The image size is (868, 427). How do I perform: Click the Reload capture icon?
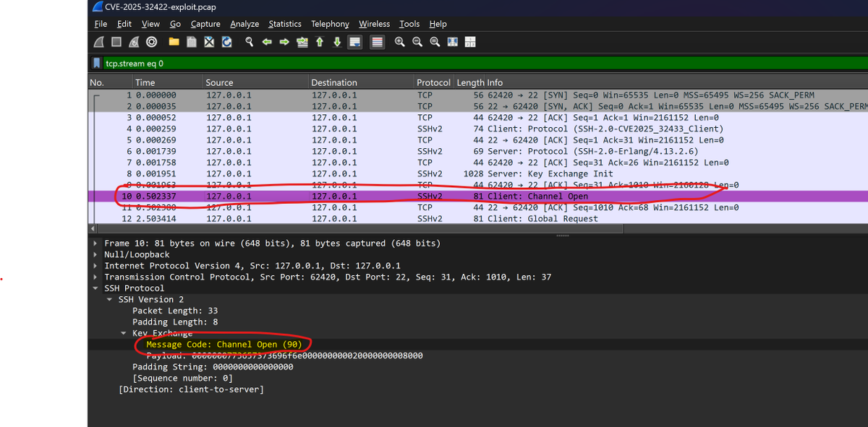pos(226,42)
